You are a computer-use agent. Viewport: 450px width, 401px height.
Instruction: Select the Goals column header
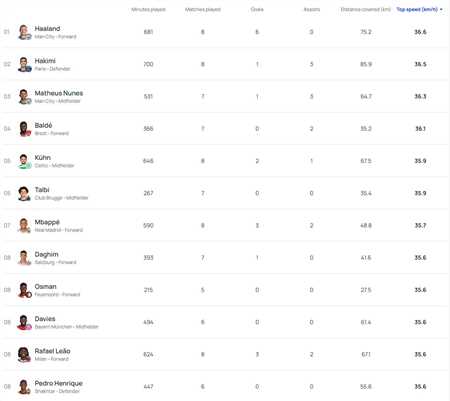click(x=257, y=9)
